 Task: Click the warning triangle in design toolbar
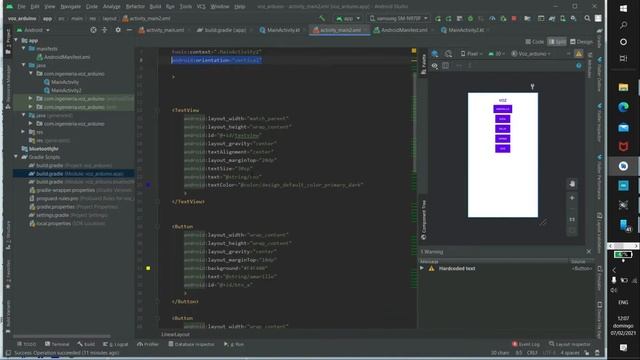pyautogui.click(x=579, y=54)
